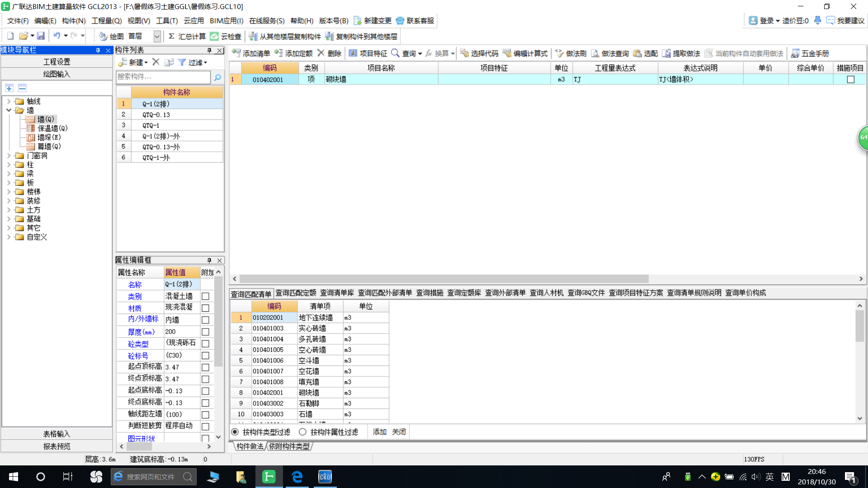
Task: Collapse the 墙 tree node
Action: click(x=9, y=110)
